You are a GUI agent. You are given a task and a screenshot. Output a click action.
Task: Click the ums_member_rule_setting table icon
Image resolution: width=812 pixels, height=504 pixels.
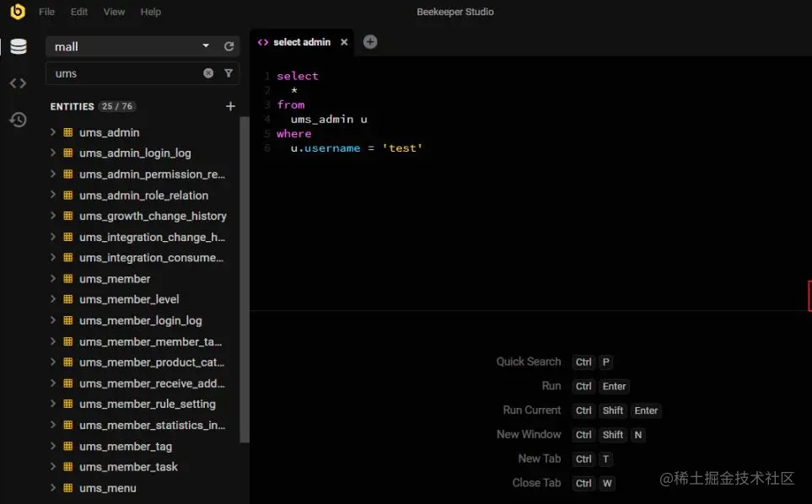67,404
